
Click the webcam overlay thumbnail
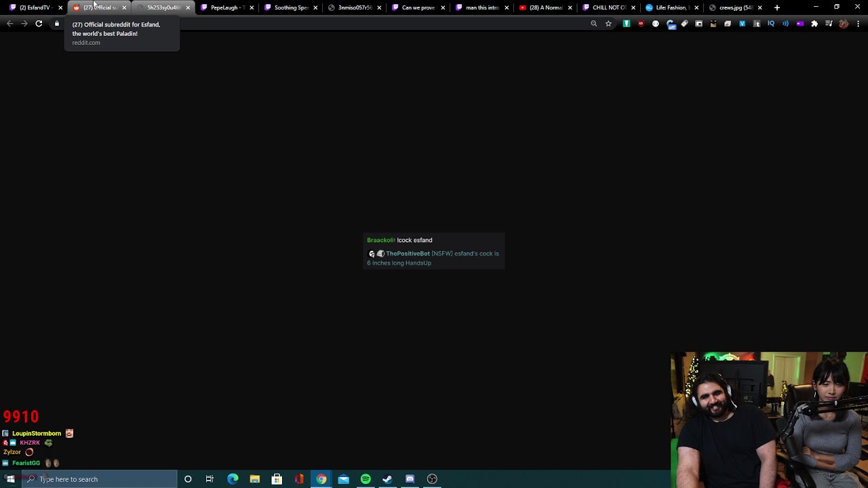coord(769,420)
